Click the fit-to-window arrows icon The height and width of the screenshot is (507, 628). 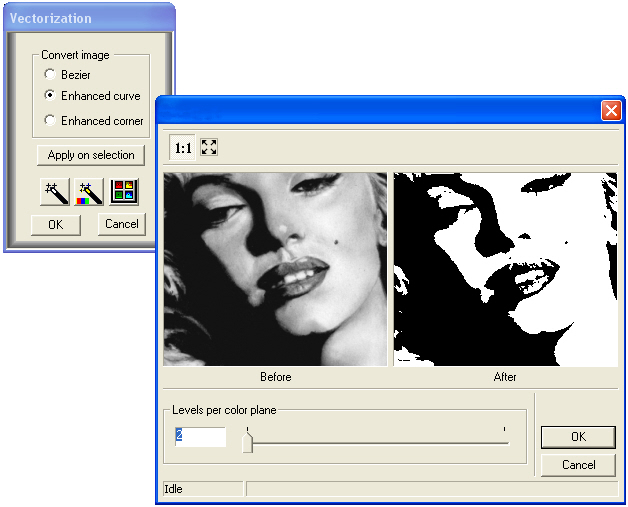point(209,148)
